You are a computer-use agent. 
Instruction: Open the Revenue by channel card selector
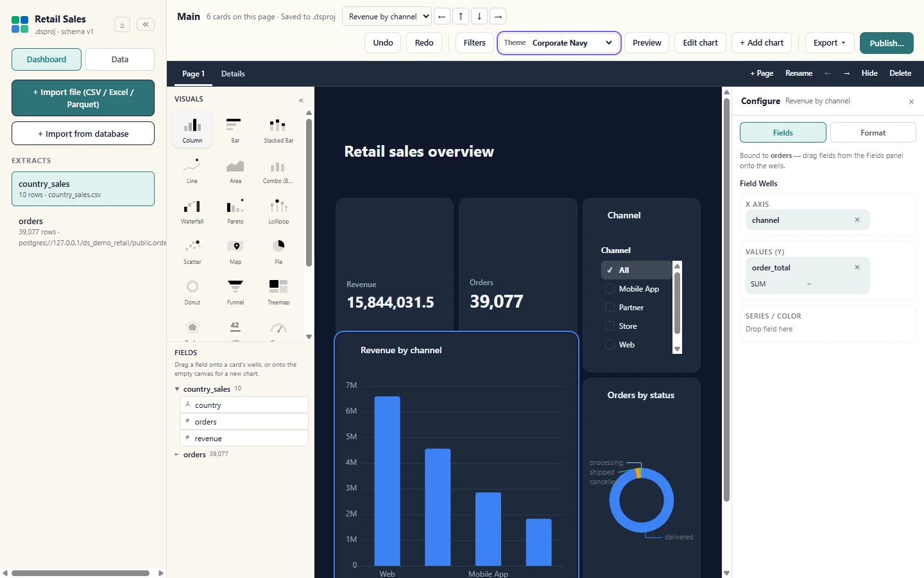click(x=387, y=17)
